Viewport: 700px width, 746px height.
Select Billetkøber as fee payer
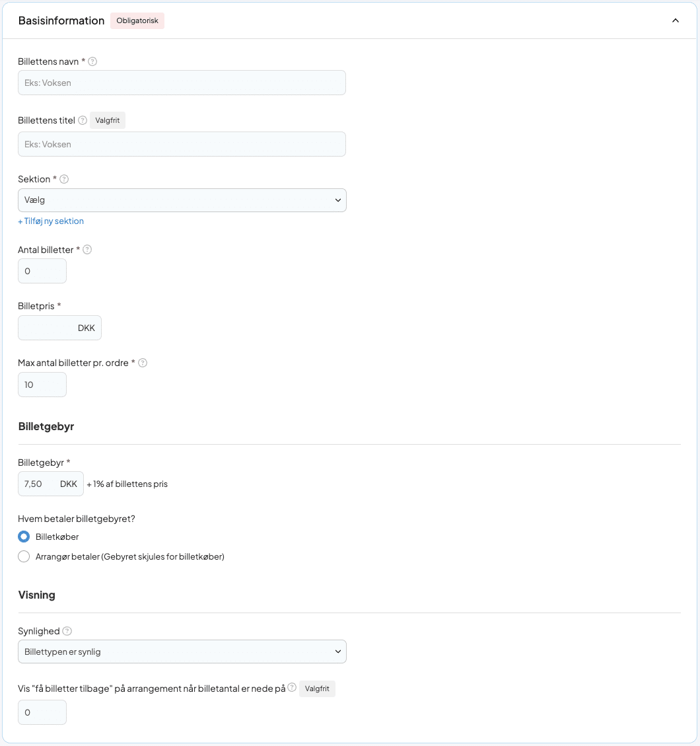coord(24,537)
